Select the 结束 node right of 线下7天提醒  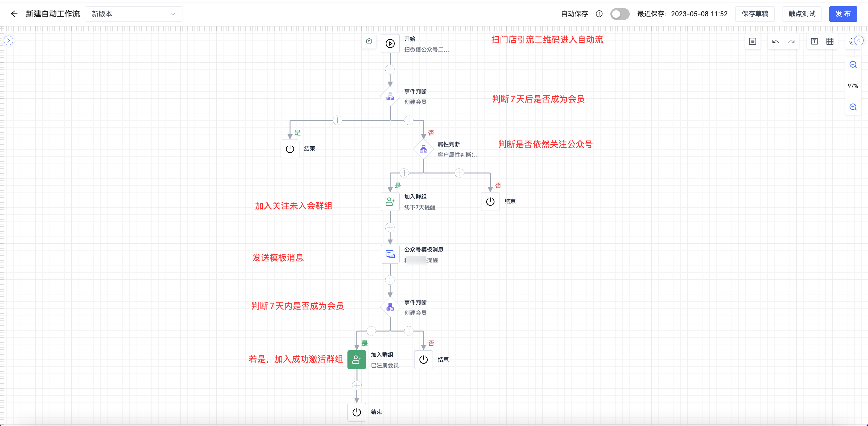point(490,202)
